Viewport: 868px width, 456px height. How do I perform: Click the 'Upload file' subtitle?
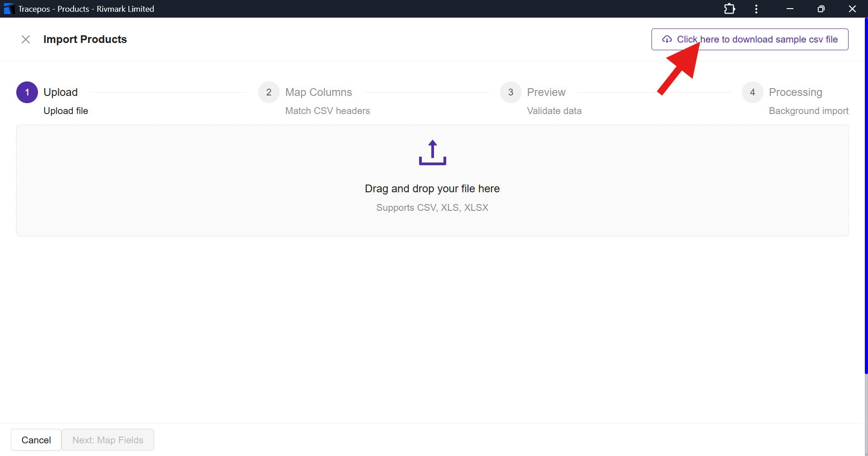pyautogui.click(x=66, y=111)
